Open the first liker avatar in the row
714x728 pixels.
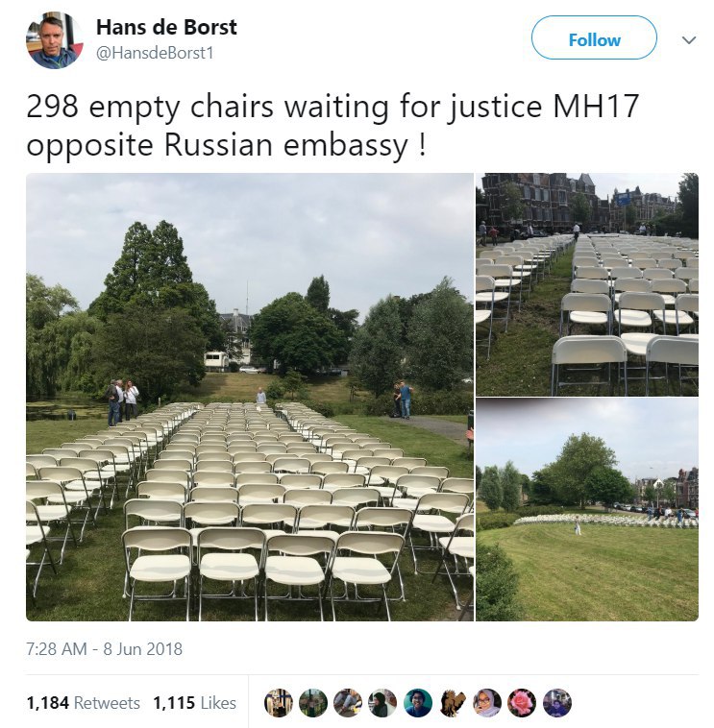pyautogui.click(x=279, y=702)
